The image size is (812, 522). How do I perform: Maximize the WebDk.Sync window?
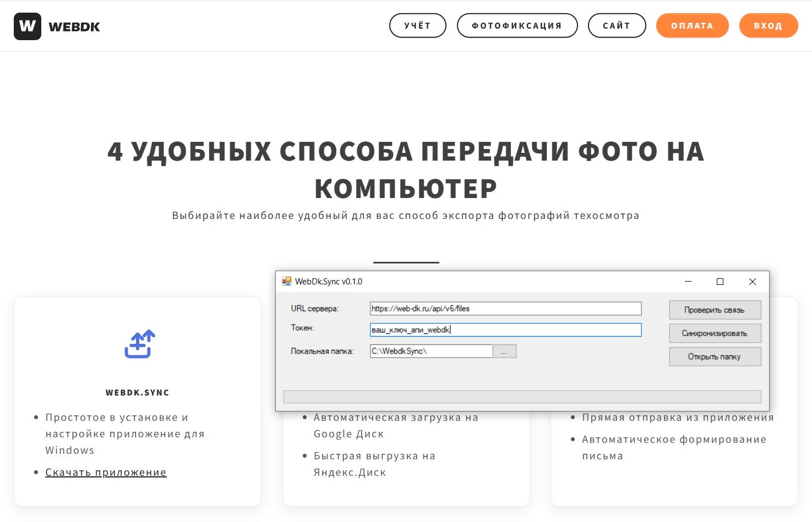point(720,282)
